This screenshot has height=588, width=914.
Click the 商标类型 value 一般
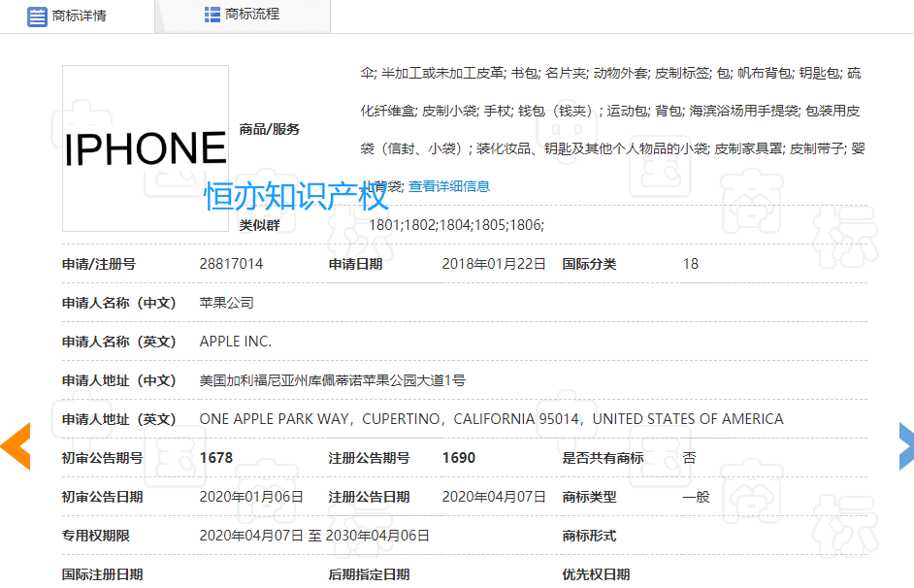[696, 497]
